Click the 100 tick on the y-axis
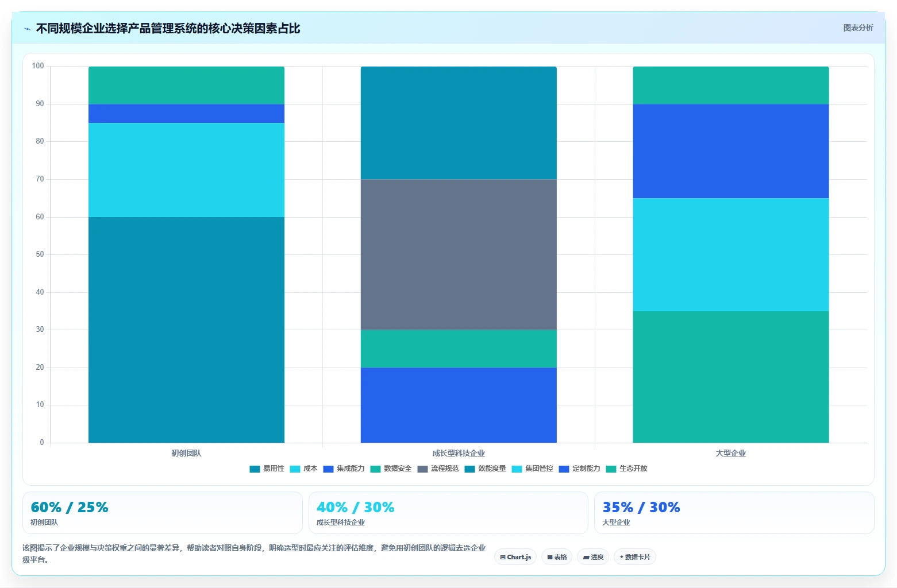Viewport: 897px width, 588px height. point(38,66)
